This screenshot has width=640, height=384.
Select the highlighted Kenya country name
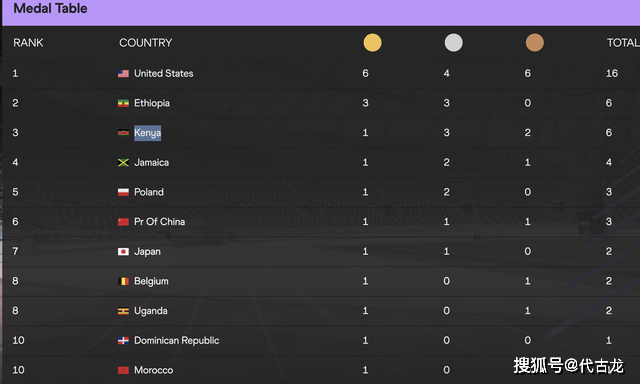(x=147, y=133)
